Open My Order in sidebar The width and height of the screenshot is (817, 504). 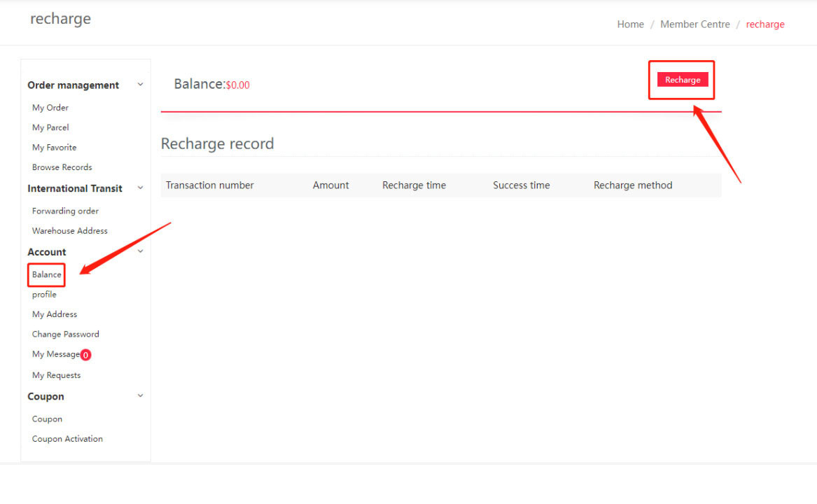click(x=50, y=107)
